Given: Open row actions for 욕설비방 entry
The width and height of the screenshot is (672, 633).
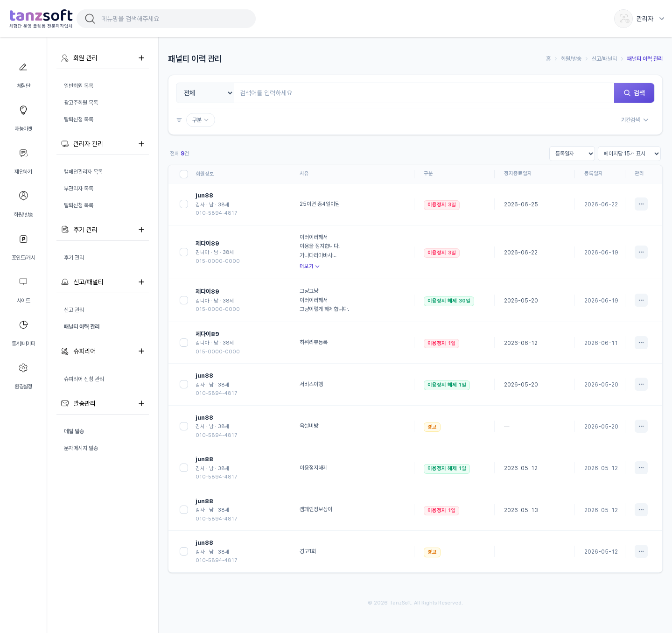Looking at the screenshot, I should click(641, 426).
